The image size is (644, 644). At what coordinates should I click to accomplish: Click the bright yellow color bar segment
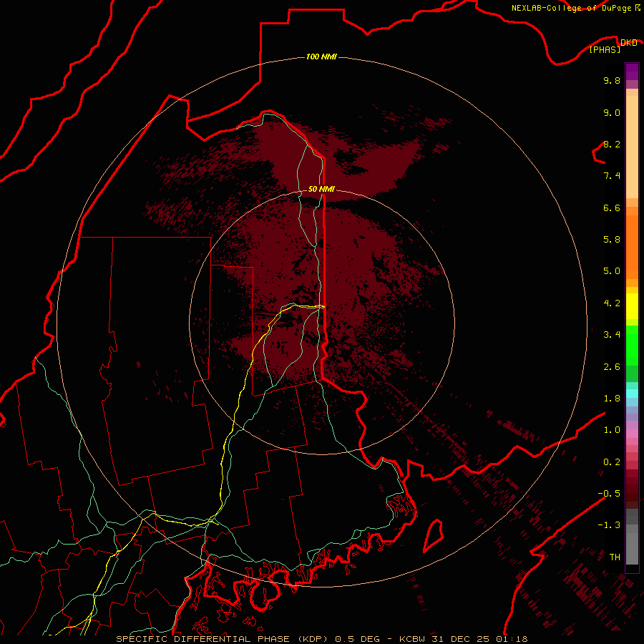coord(632,306)
